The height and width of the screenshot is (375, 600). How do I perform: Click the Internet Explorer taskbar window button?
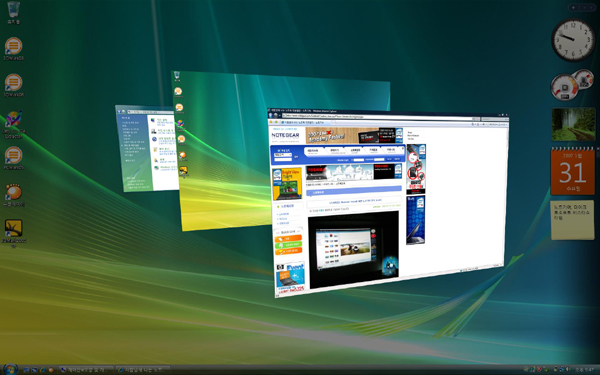(143, 370)
